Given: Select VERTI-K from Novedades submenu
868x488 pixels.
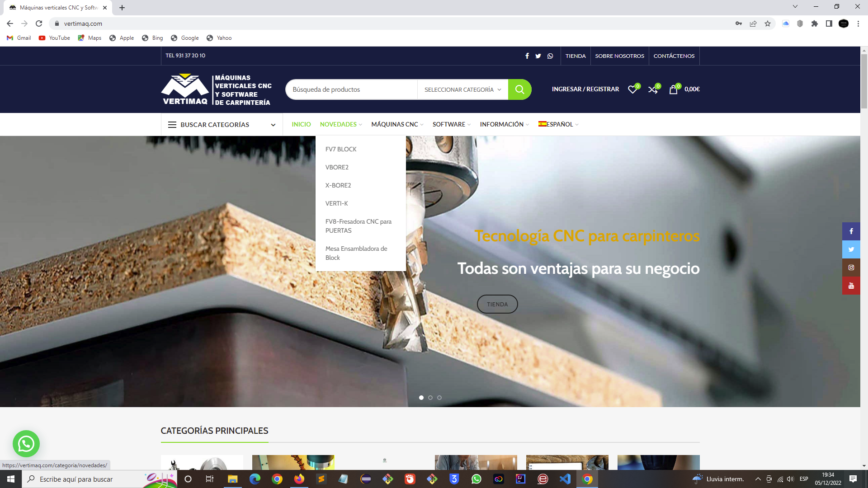Looking at the screenshot, I should (337, 203).
